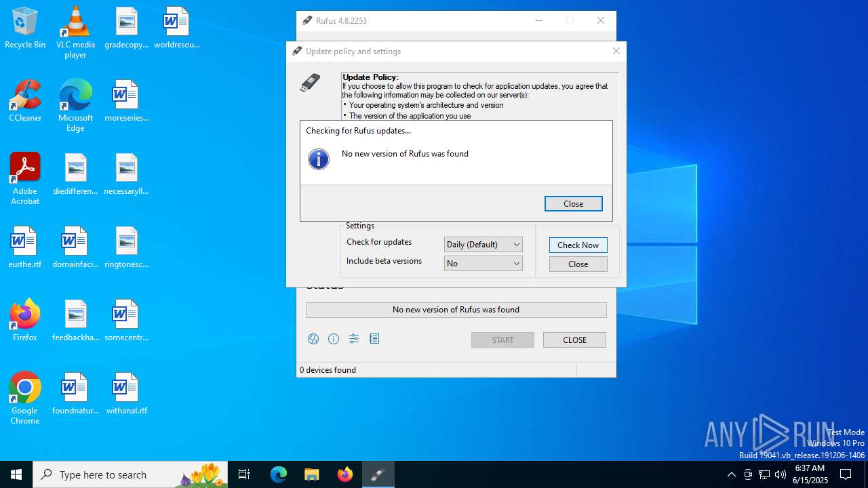
Task: Click the 'Update Policy:' heading text
Action: [x=371, y=77]
